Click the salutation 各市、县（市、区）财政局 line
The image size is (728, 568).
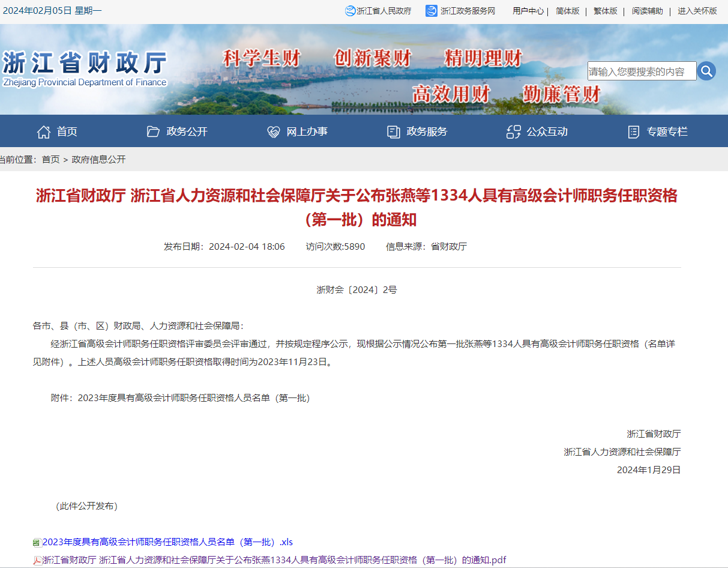(x=139, y=325)
